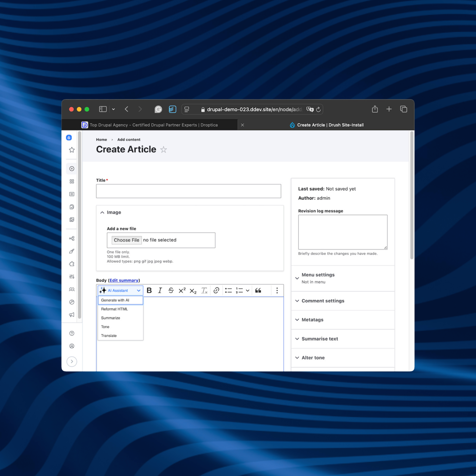Image resolution: width=476 pixels, height=476 pixels.
Task: Switch to the Top Drupal Agency tab
Action: pos(153,125)
